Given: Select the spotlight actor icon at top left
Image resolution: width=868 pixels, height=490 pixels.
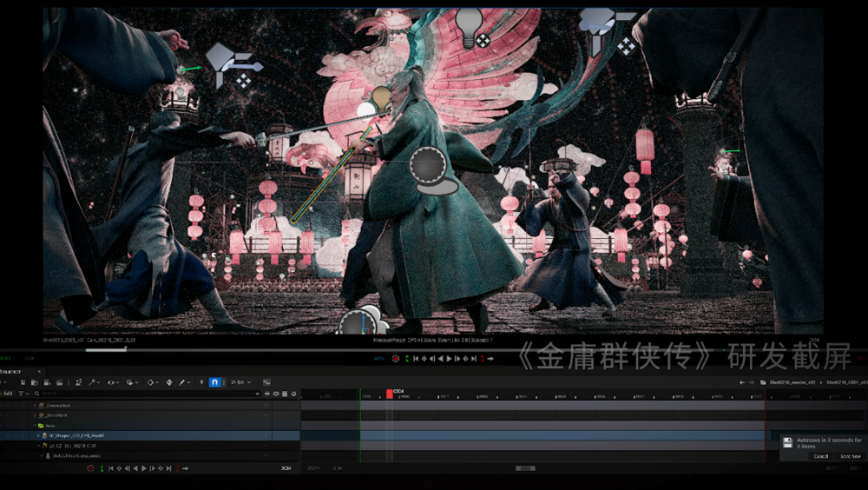Looking at the screenshot, I should pyautogui.click(x=232, y=63).
